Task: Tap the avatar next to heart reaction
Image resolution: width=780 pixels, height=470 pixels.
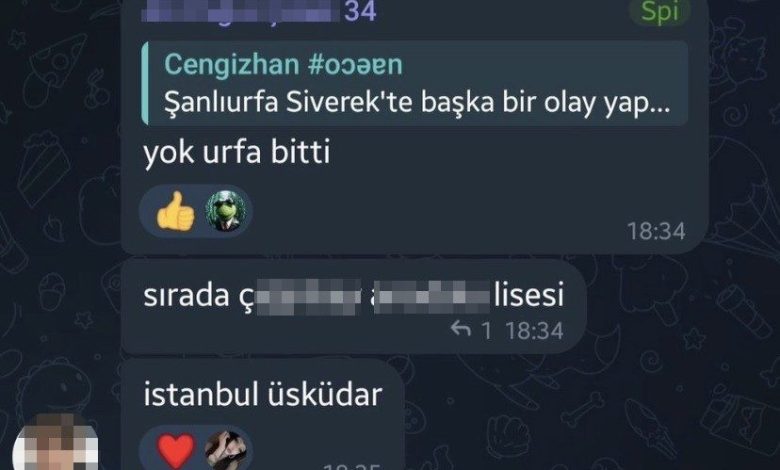Action: pyautogui.click(x=226, y=450)
